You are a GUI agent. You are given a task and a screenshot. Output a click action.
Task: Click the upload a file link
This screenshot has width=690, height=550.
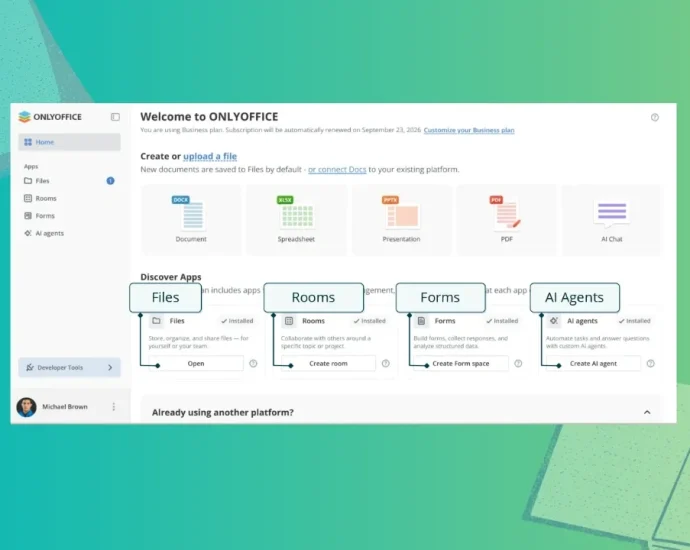210,156
